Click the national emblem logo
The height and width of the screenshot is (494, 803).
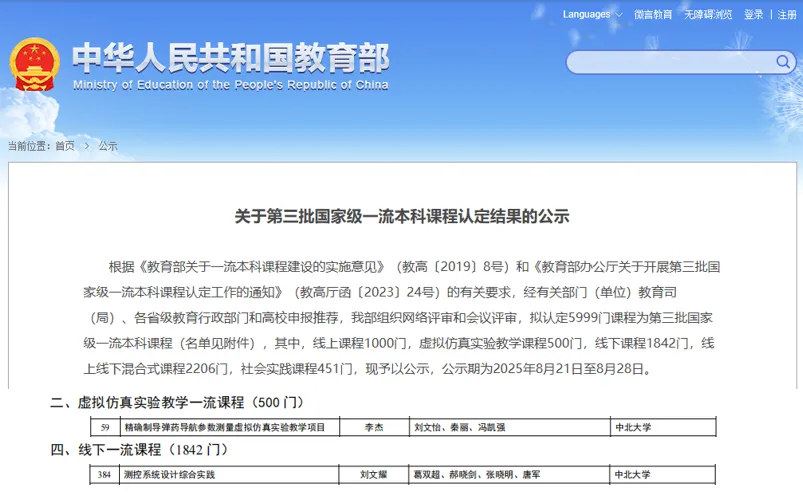click(35, 66)
